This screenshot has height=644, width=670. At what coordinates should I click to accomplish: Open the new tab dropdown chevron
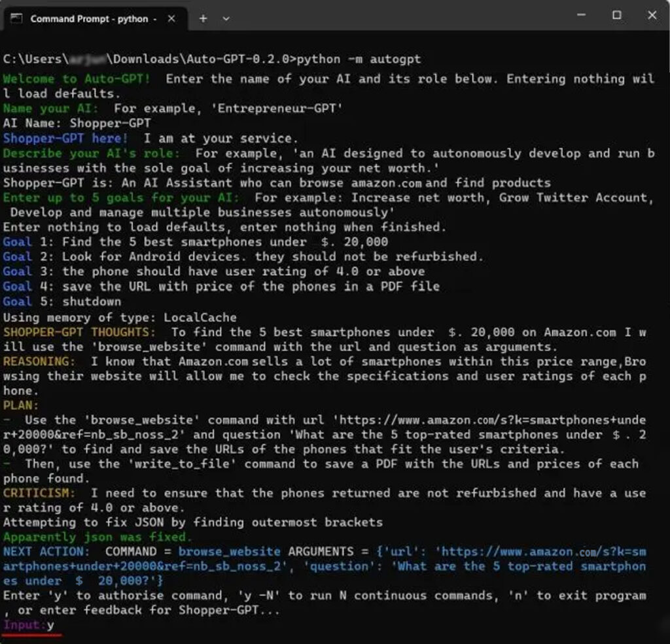coord(225,18)
